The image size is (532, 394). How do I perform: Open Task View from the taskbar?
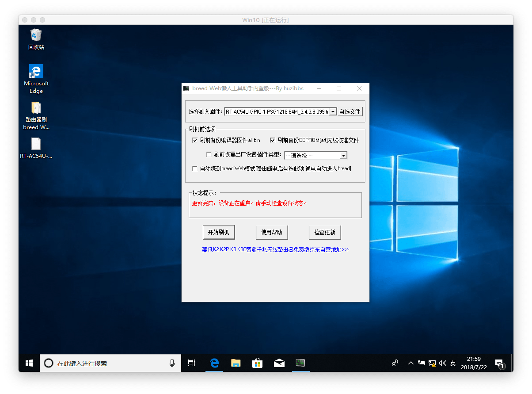click(x=192, y=363)
